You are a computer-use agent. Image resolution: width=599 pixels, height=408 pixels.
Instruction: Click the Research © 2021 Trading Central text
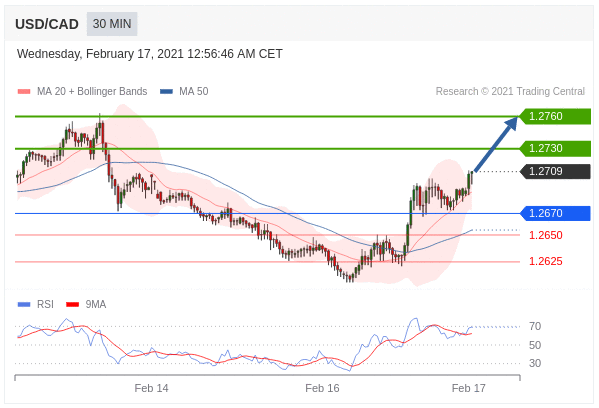point(510,91)
